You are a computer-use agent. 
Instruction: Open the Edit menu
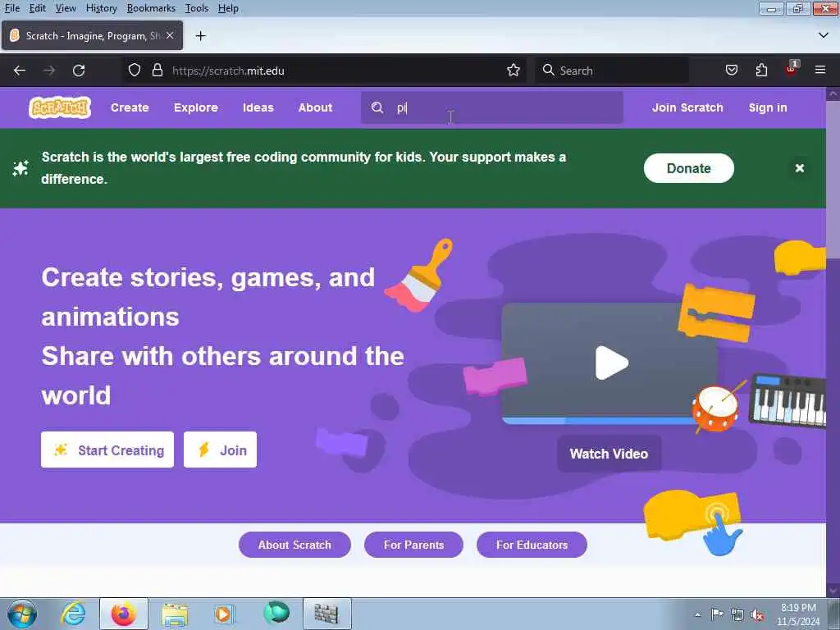38,8
